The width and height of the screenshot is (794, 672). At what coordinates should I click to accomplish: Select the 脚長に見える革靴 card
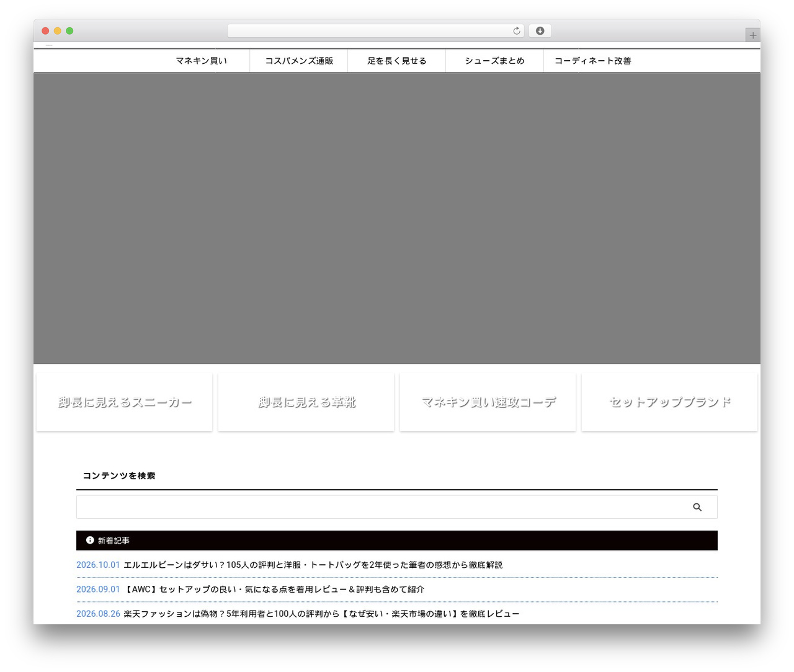306,402
